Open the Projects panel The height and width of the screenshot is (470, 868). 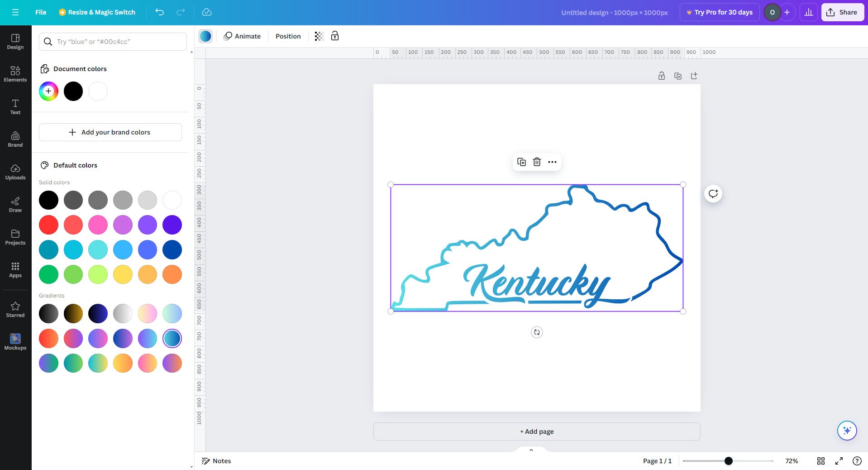pos(15,237)
